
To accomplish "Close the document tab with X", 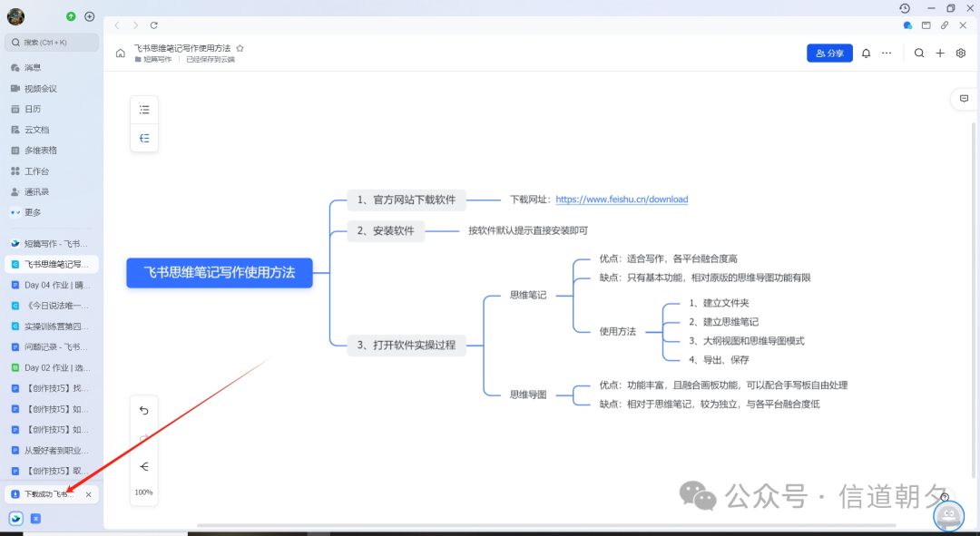I will [963, 25].
